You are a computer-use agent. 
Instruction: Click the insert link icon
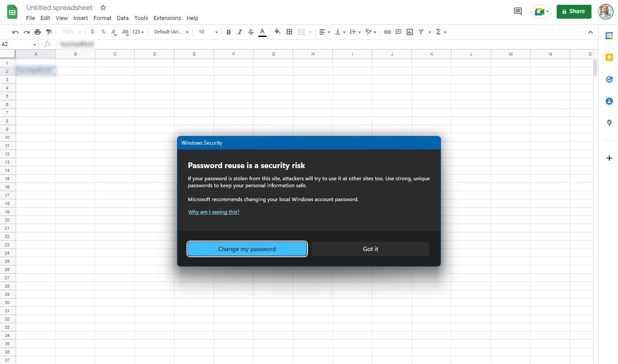click(387, 32)
